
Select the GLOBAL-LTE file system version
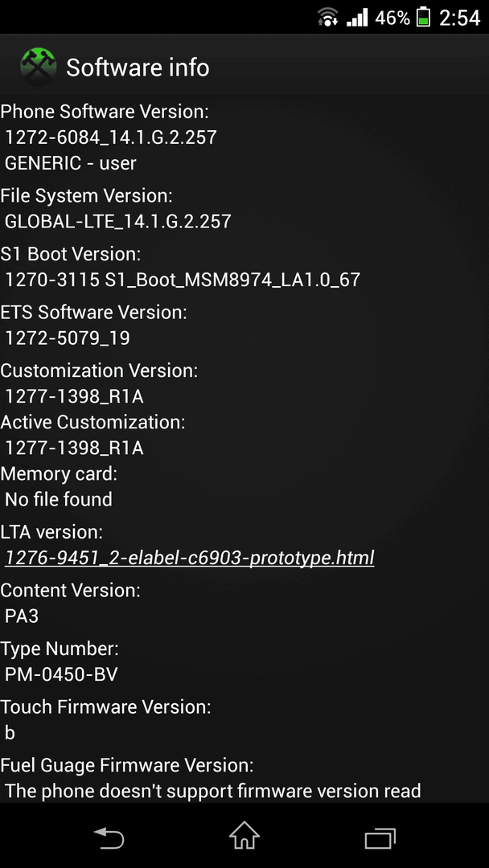click(x=118, y=222)
